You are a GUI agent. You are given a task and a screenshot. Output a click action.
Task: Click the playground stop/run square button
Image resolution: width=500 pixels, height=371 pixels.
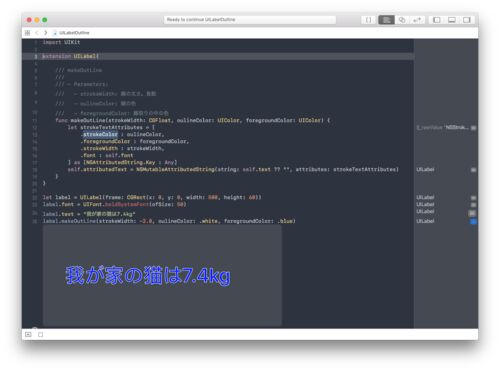click(40, 334)
